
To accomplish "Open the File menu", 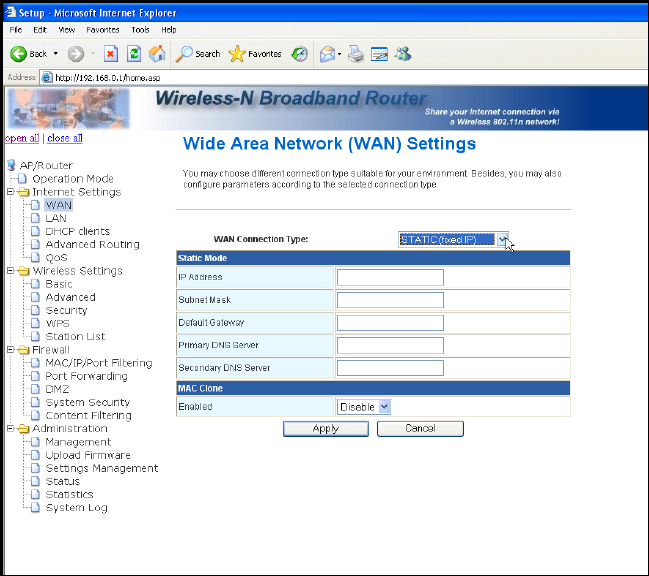I will click(16, 30).
